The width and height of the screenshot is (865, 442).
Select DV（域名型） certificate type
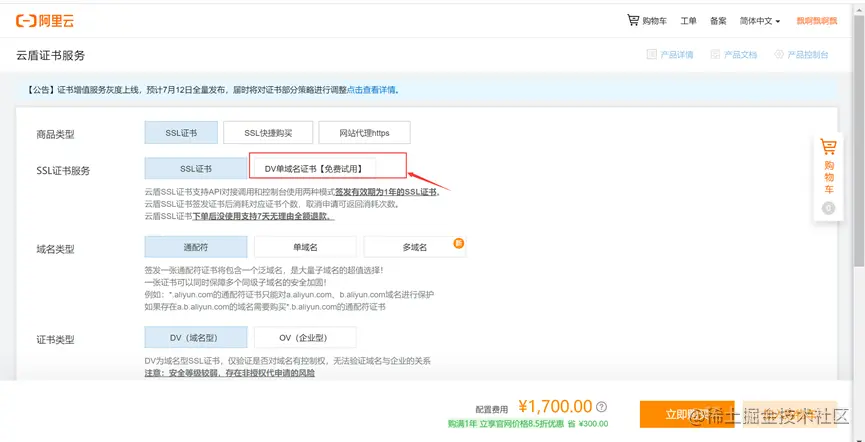coord(196,337)
